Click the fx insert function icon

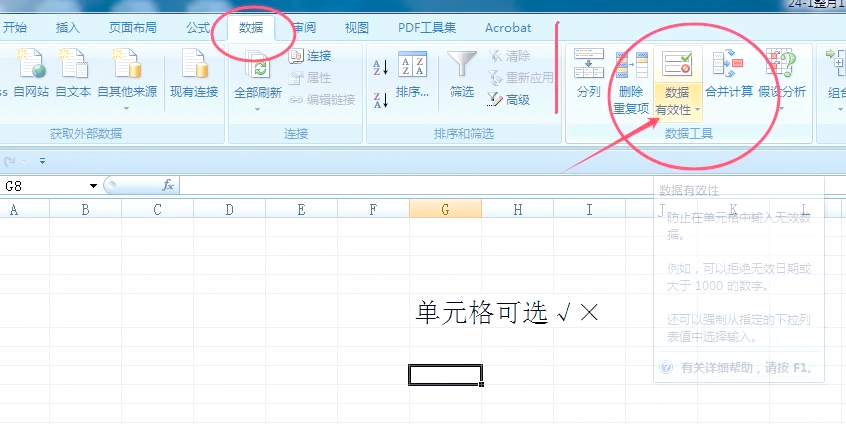(x=168, y=186)
